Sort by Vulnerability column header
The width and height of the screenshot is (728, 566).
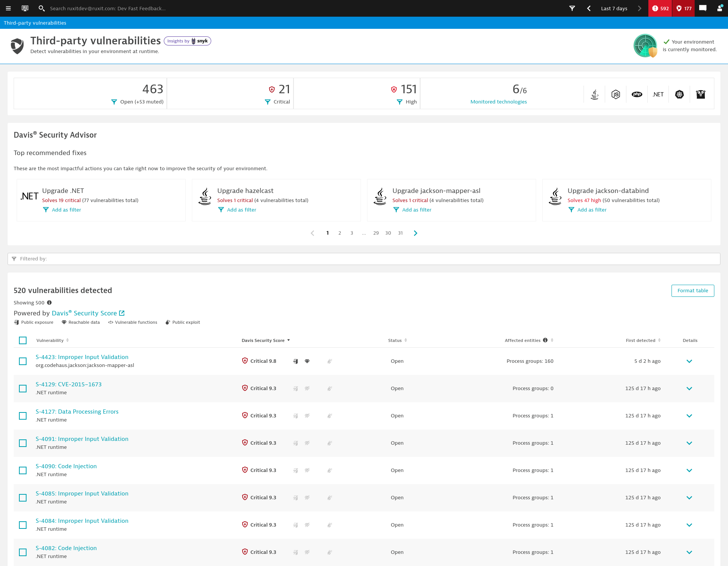[52, 340]
